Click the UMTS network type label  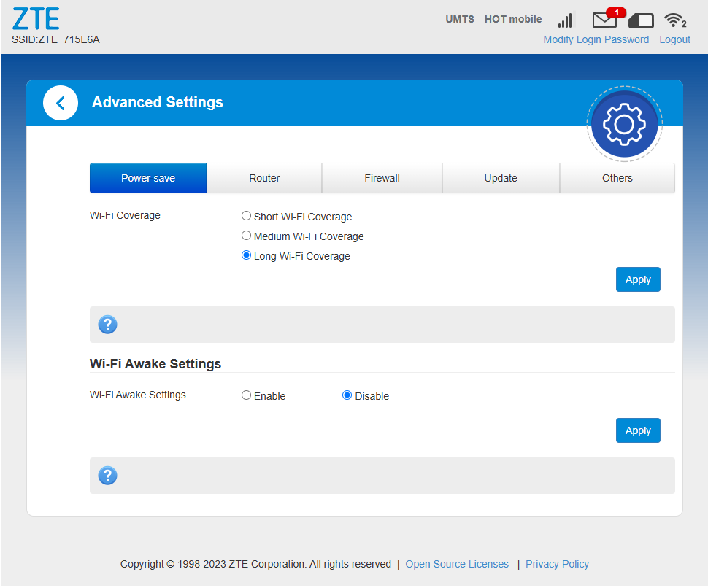click(460, 20)
